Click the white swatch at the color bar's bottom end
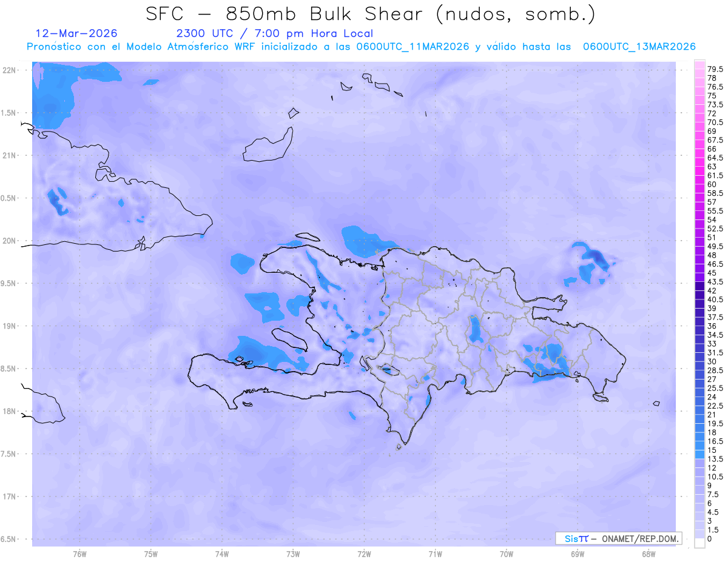The width and height of the screenshot is (728, 562). (699, 543)
